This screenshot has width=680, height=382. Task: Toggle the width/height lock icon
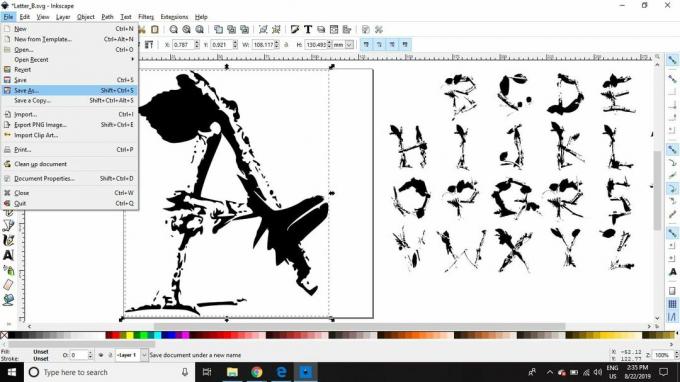point(286,45)
